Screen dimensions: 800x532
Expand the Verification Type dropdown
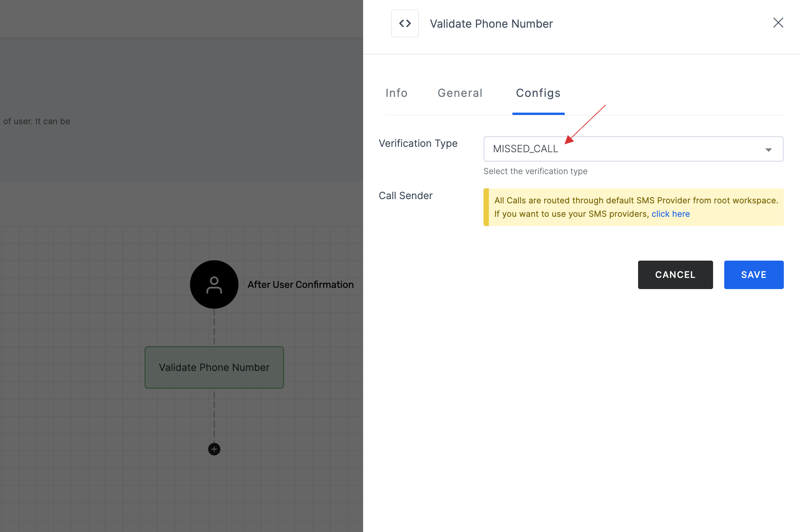point(769,148)
